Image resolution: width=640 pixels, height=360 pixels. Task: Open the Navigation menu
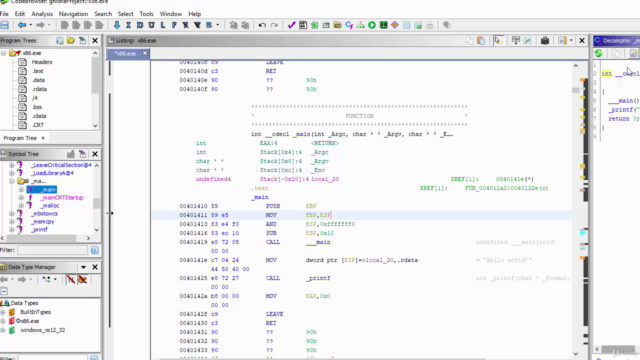pyautogui.click(x=73, y=14)
